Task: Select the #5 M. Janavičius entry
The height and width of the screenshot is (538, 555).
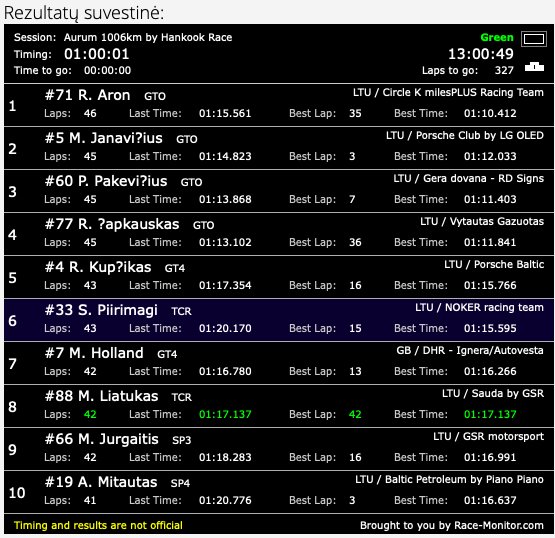Action: [279, 148]
